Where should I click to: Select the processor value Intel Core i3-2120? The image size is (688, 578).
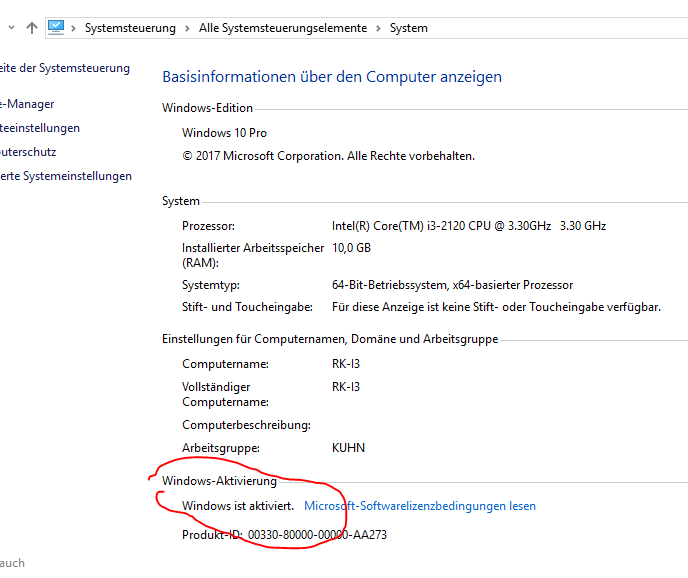pyautogui.click(x=469, y=226)
